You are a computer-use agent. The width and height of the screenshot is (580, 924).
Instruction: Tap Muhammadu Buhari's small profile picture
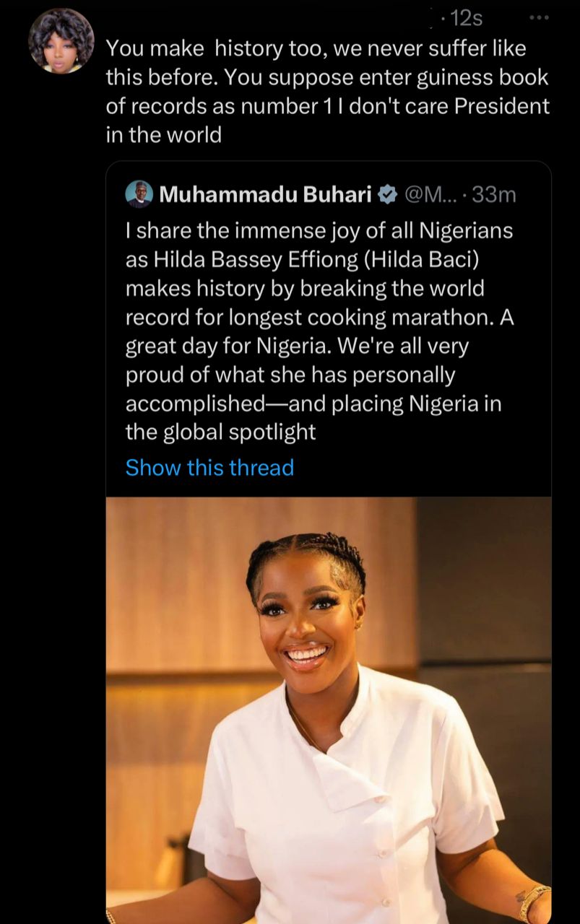139,194
